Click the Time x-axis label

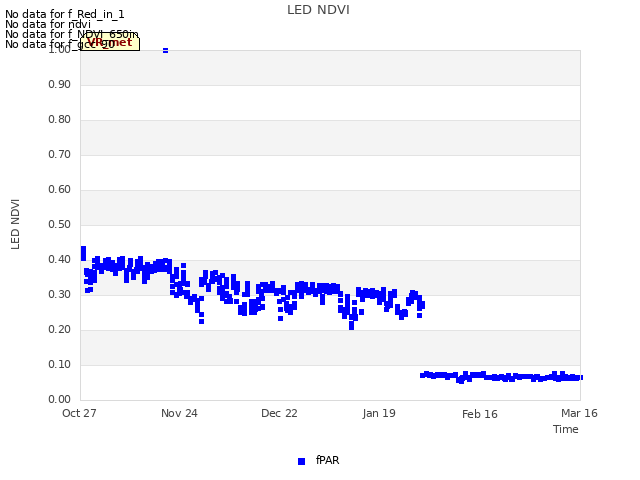coord(566,429)
